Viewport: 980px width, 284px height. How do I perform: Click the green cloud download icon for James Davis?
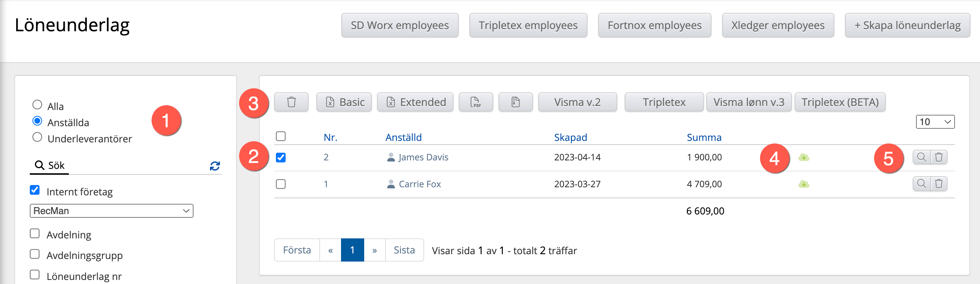(803, 157)
